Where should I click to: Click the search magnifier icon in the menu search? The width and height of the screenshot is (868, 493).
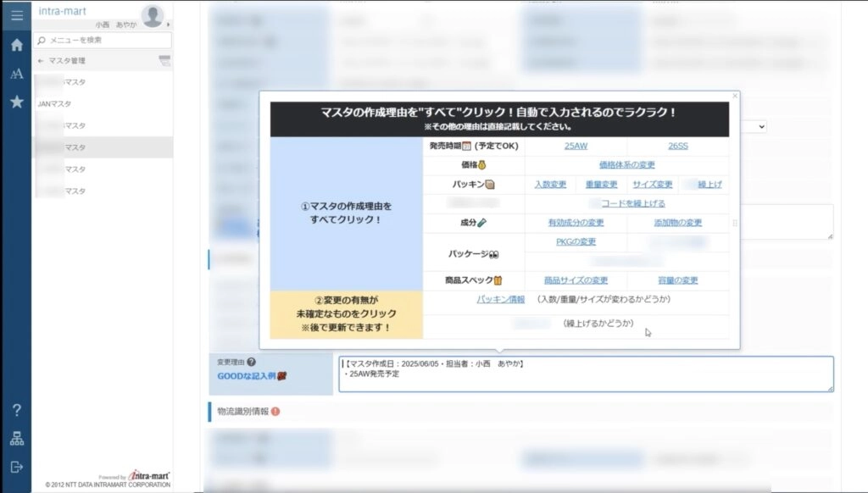42,41
